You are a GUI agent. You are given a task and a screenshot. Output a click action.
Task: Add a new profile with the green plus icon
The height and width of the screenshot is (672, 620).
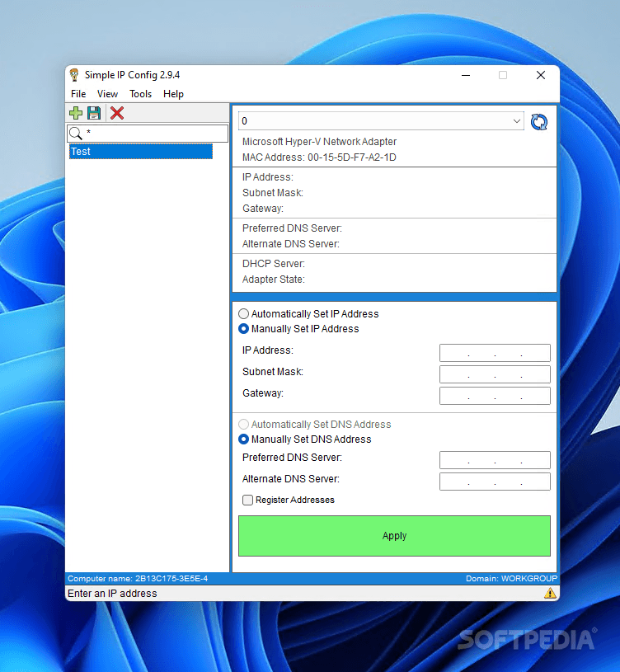[76, 113]
